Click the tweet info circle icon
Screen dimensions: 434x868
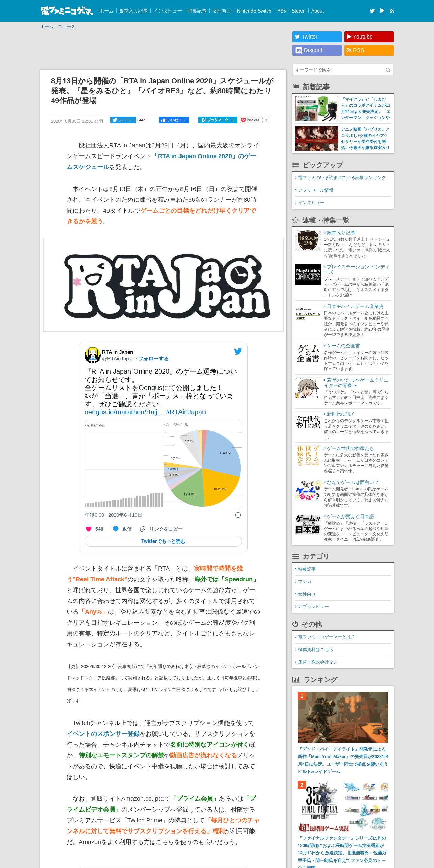238,515
